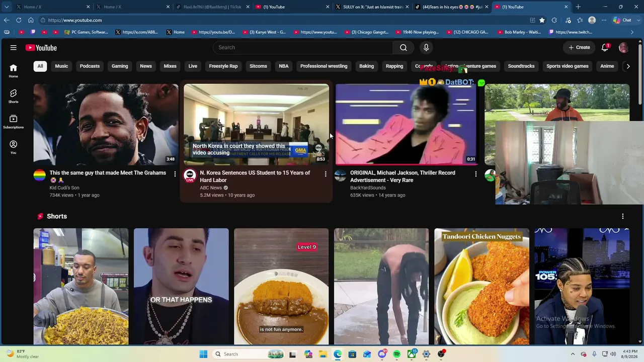Open more options for Michael Jackson video
Screen dimensions: 644x362
(x=476, y=174)
